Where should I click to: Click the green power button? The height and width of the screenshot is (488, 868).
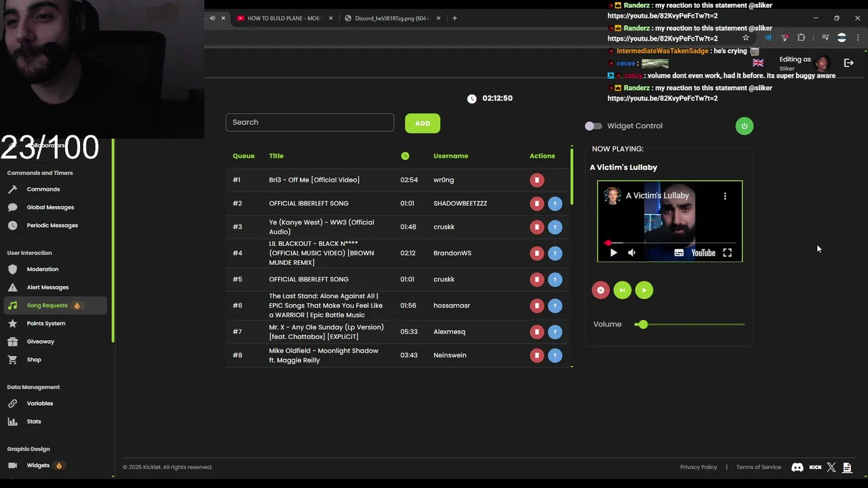pyautogui.click(x=744, y=126)
